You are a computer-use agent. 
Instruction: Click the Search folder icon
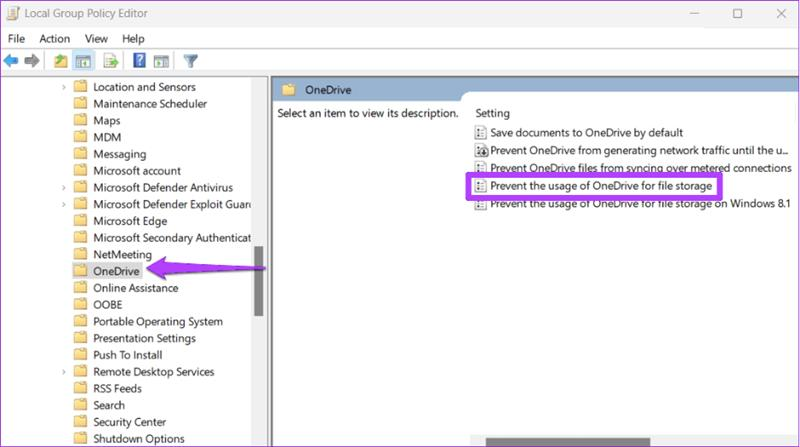pyautogui.click(x=80, y=405)
